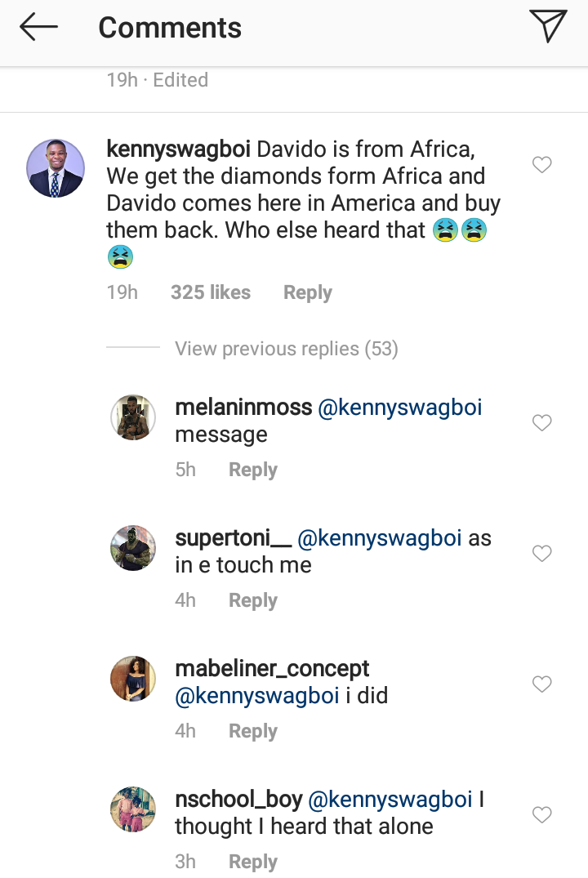Open melaninmoss's avatar
Image resolution: width=588 pixels, height=878 pixels.
133,417
